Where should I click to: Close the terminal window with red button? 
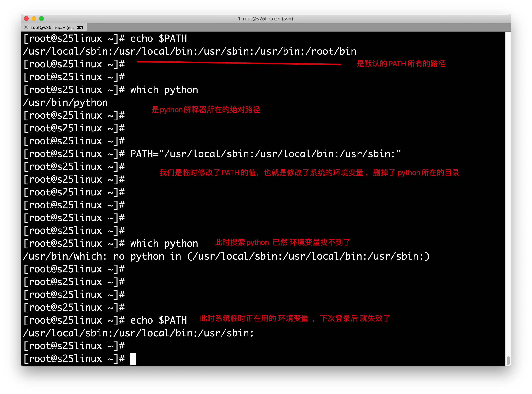[27, 19]
